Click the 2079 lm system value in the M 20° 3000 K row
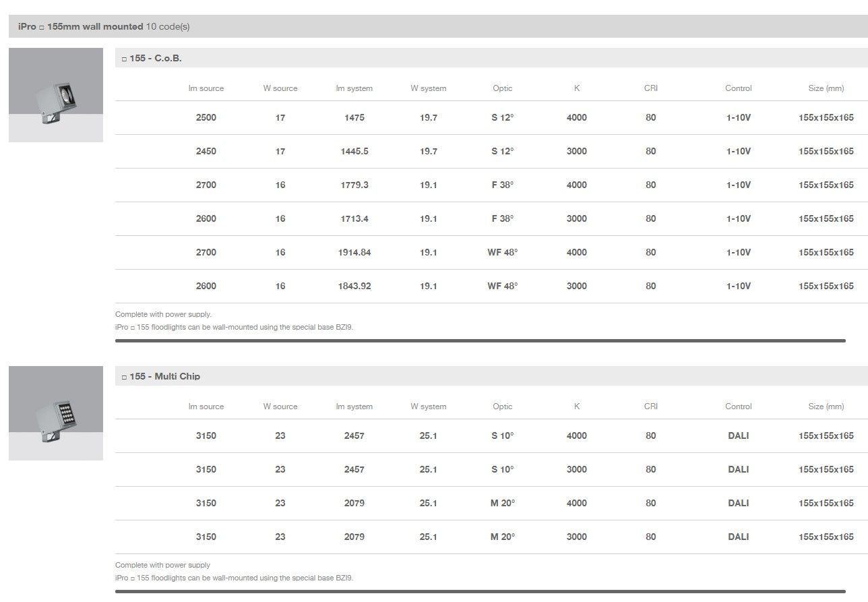This screenshot has height=602, width=868. click(354, 537)
